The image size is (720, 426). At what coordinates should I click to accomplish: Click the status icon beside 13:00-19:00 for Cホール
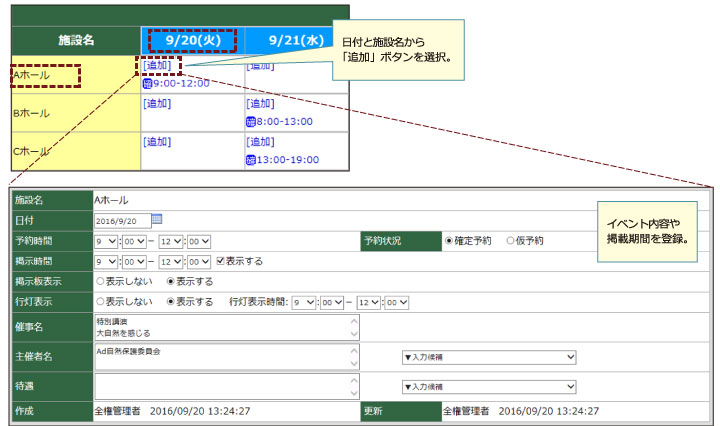click(250, 159)
